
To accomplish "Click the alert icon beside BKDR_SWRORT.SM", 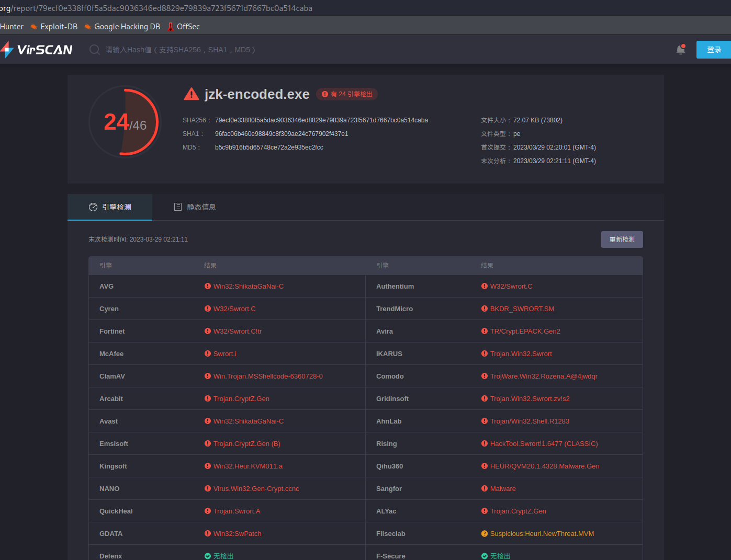I will (x=485, y=308).
